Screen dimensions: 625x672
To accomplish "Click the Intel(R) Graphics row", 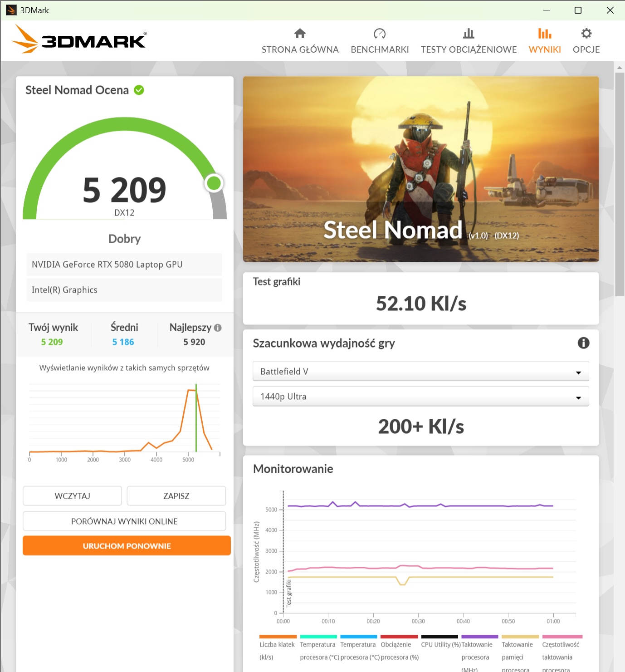I will [x=124, y=290].
